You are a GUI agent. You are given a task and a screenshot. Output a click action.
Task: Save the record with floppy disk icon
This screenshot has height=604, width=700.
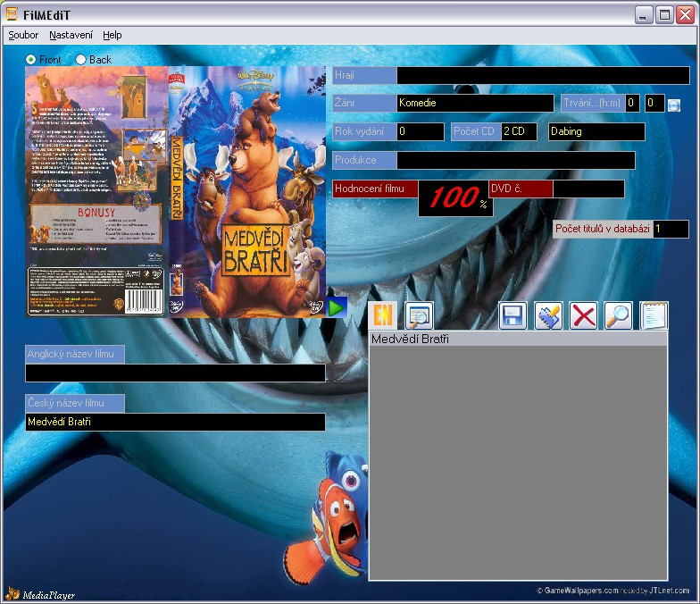512,316
